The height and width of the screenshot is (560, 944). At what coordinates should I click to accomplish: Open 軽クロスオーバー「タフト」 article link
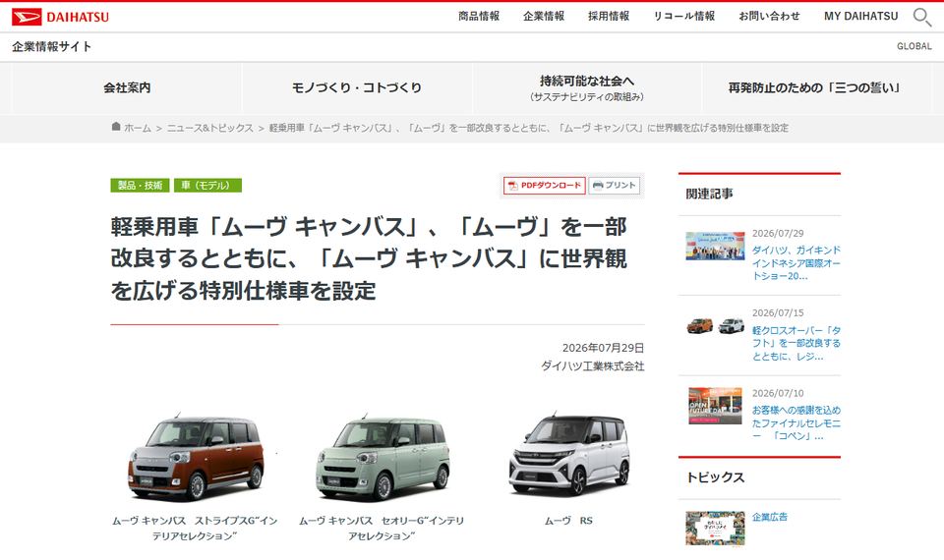click(x=796, y=344)
